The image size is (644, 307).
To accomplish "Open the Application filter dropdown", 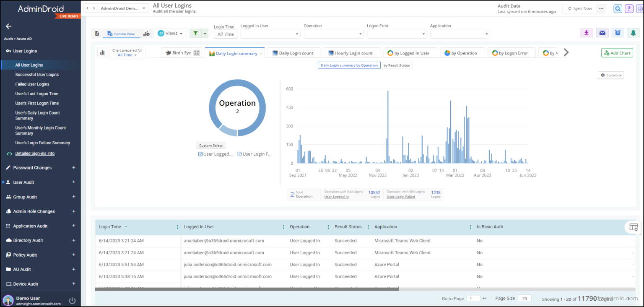I will 460,34.
